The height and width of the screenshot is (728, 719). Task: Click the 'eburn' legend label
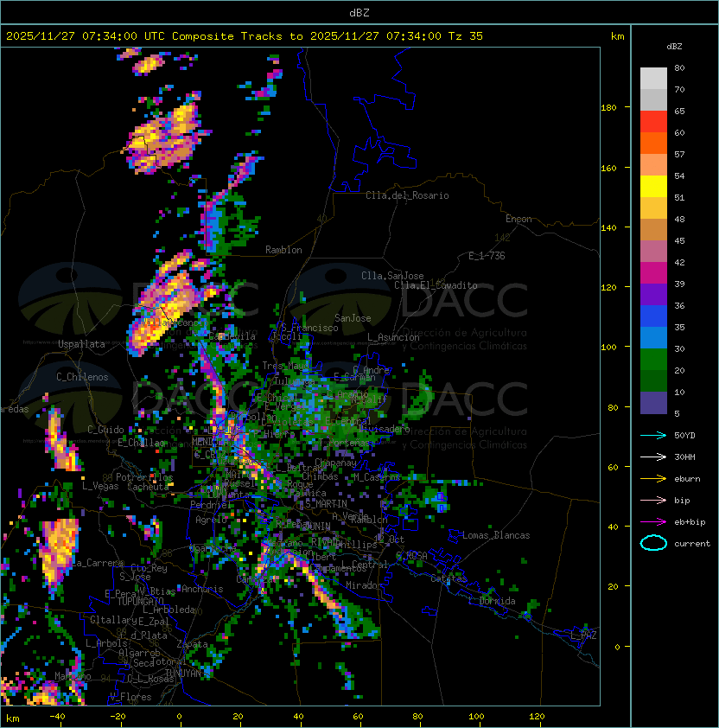[687, 479]
